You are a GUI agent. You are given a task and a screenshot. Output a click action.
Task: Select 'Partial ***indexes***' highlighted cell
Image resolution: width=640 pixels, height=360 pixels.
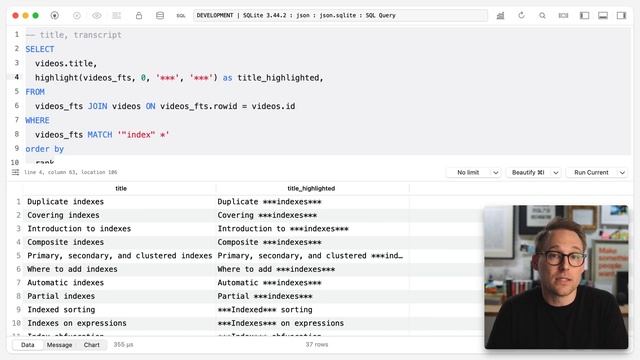coord(312,296)
